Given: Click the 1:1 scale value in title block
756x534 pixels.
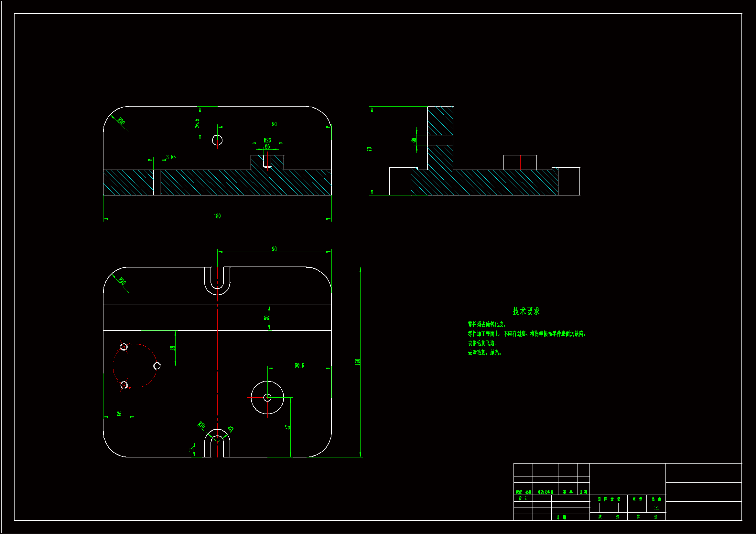Looking at the screenshot, I should [x=656, y=508].
